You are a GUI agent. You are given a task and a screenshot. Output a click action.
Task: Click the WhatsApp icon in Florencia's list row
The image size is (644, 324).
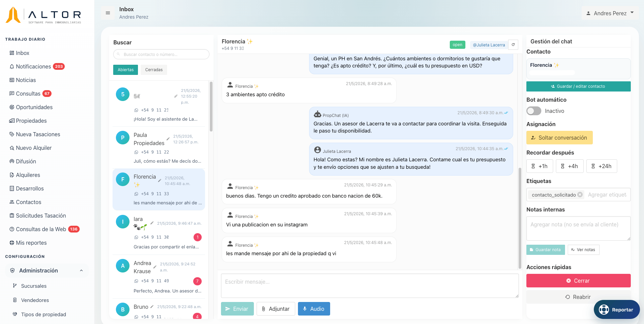click(x=136, y=194)
